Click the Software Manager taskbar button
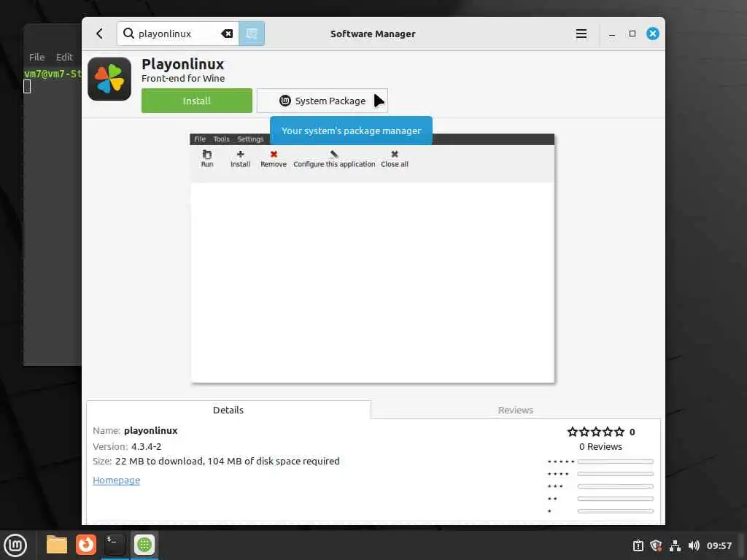 point(144,545)
